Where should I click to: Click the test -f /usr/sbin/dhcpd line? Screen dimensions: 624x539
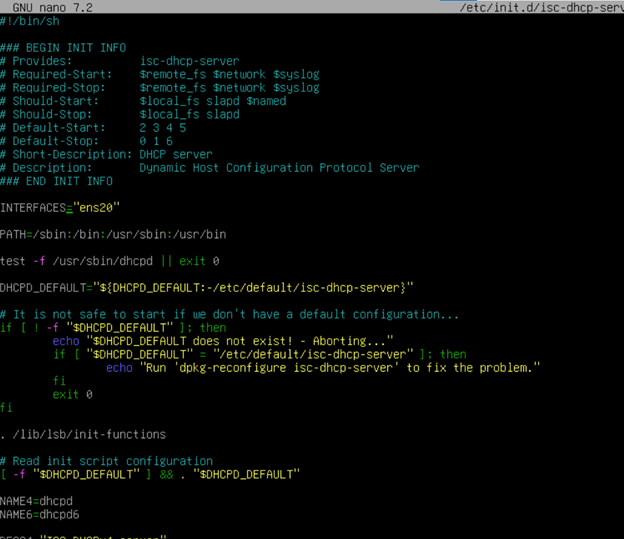(x=110, y=261)
